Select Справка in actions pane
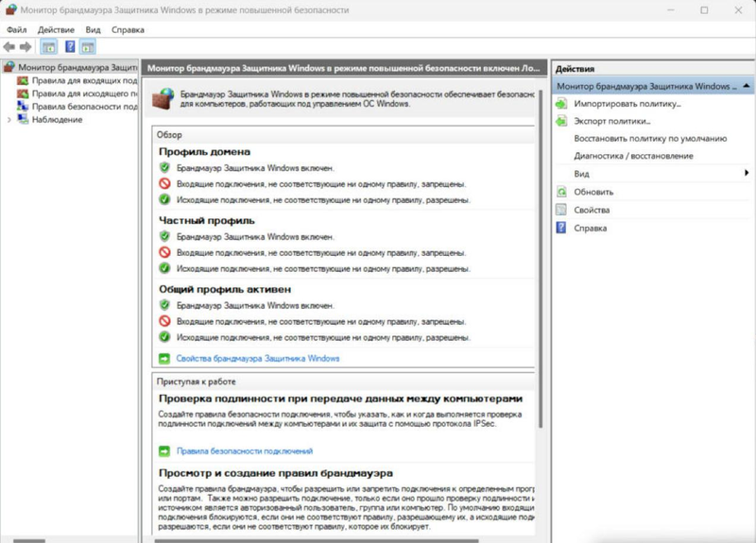Screen dimensions: 756x543 590,228
